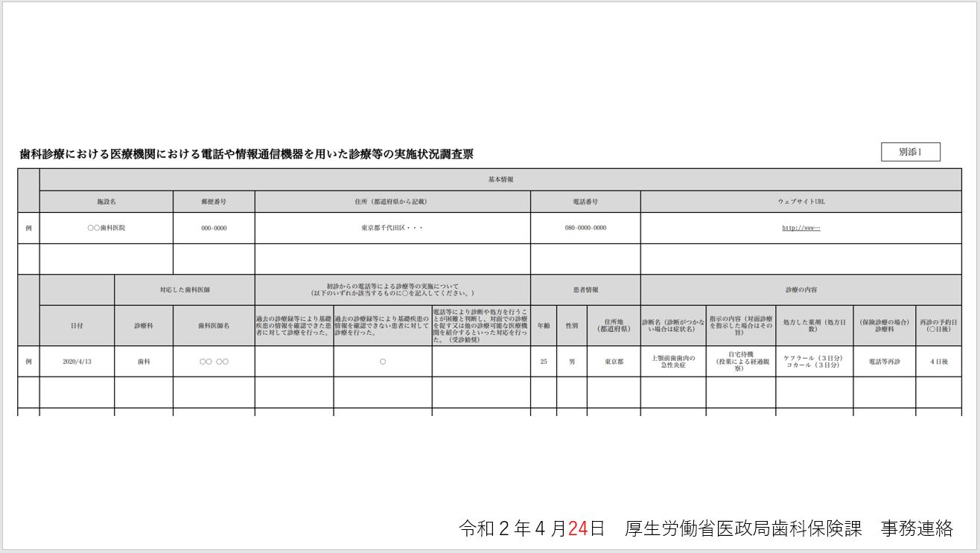Select the ○ mark in the example row
Image resolution: width=980 pixels, height=553 pixels.
point(383,361)
